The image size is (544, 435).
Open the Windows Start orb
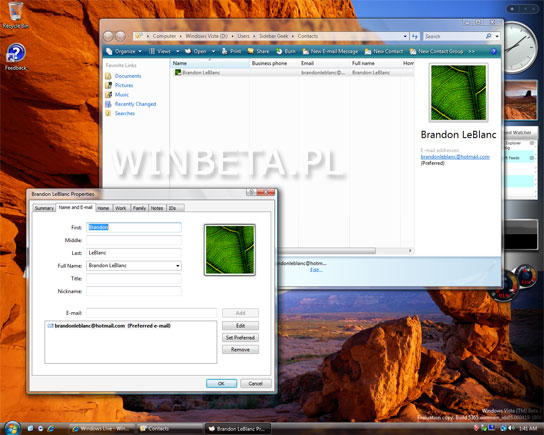pos(12,428)
